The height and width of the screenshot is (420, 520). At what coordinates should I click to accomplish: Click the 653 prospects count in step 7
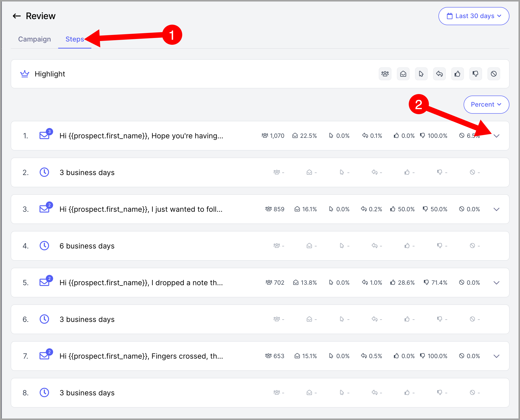coord(275,356)
